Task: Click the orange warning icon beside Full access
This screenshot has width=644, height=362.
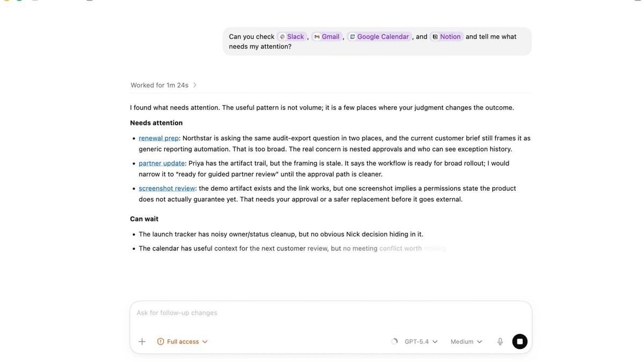Action: (x=160, y=342)
